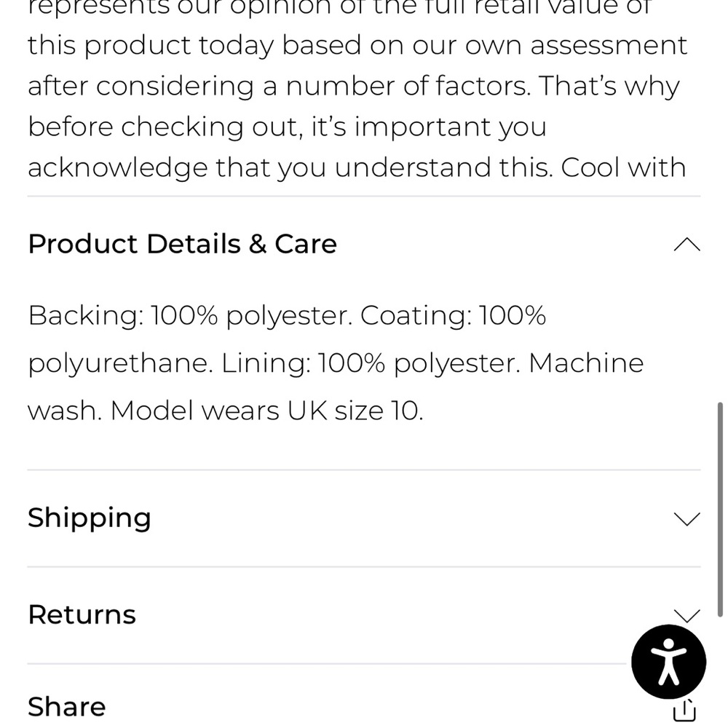Image resolution: width=728 pixels, height=728 pixels.
Task: Expand Returns section using its down chevron
Action: pyautogui.click(x=687, y=616)
